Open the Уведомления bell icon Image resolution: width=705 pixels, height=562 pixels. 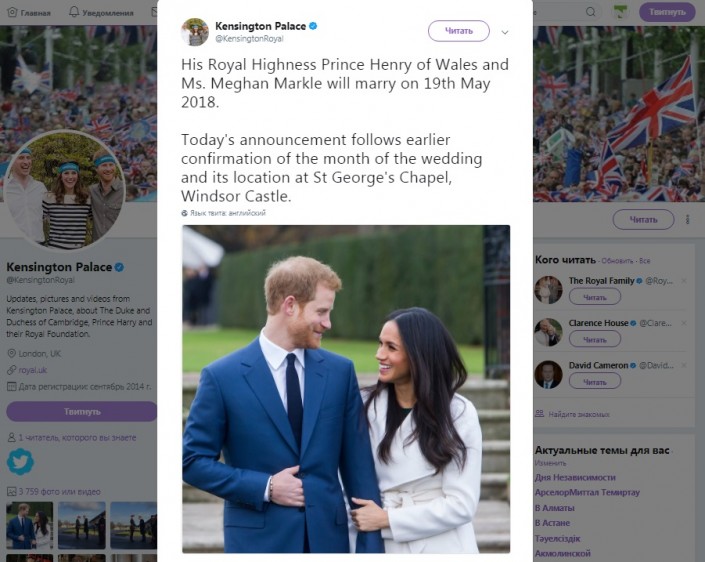point(76,13)
